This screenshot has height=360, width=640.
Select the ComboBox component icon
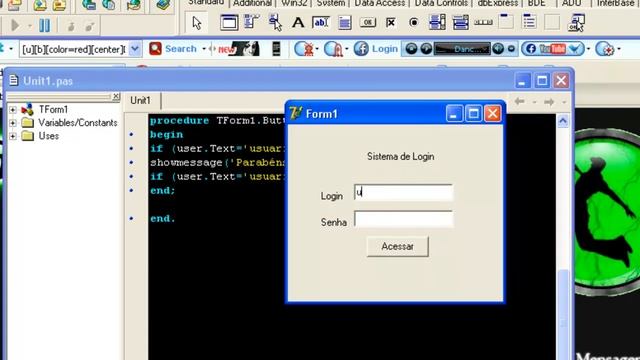[x=460, y=22]
